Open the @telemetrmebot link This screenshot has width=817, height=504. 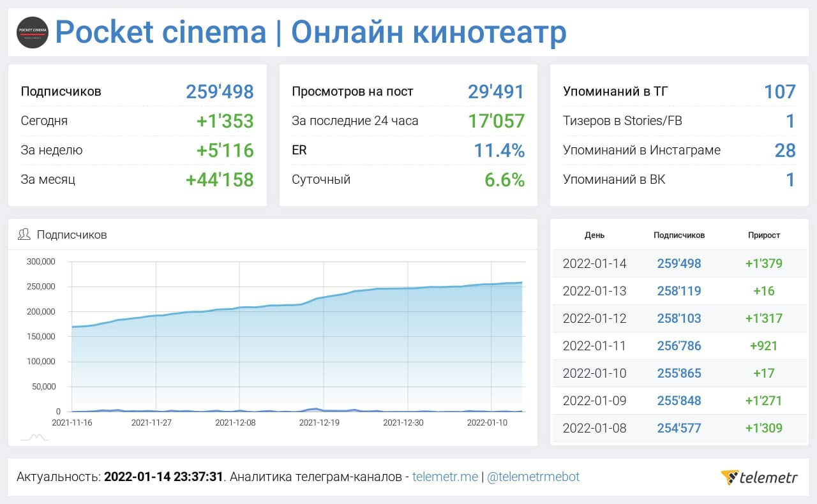point(533,477)
